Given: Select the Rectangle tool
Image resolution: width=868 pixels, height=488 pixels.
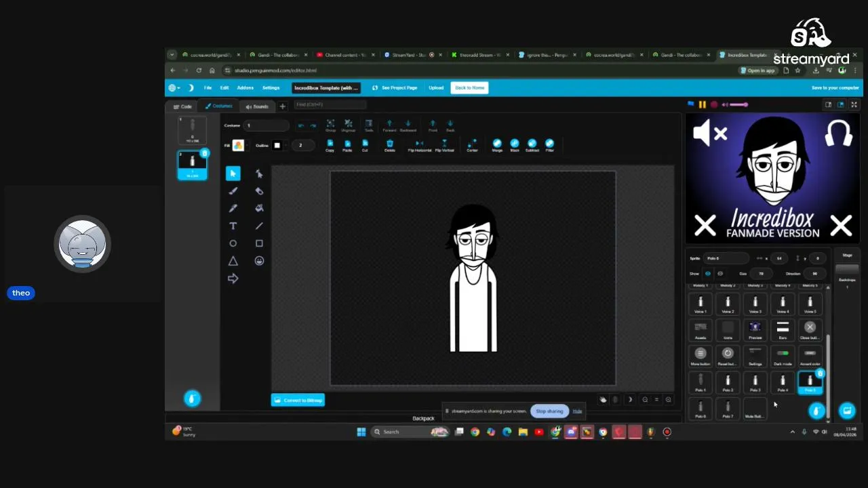Looking at the screenshot, I should [259, 243].
